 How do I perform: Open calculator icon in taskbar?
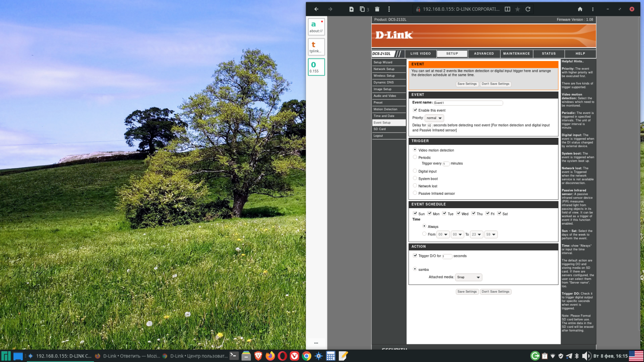(x=331, y=356)
